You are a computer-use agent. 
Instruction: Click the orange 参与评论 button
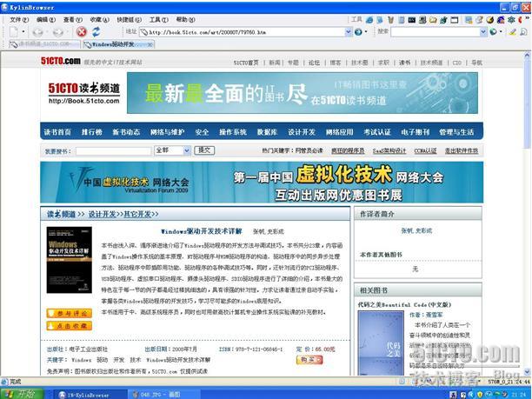point(70,313)
